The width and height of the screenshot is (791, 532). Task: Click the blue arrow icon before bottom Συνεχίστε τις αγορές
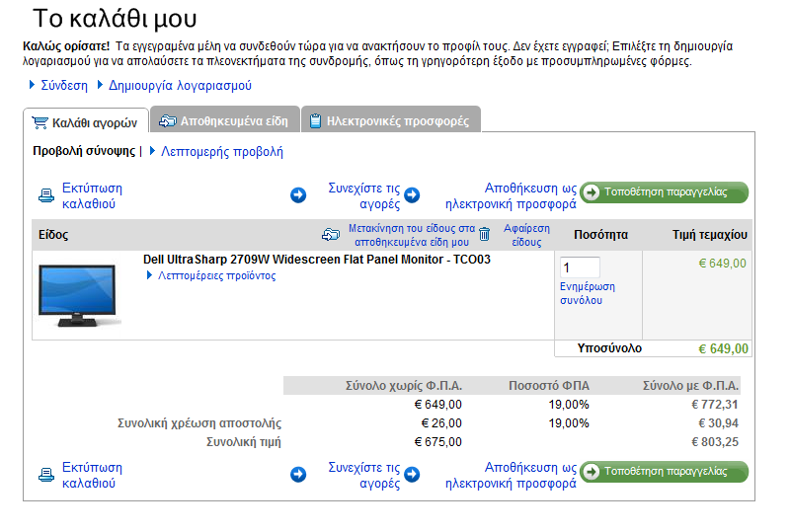(x=298, y=474)
